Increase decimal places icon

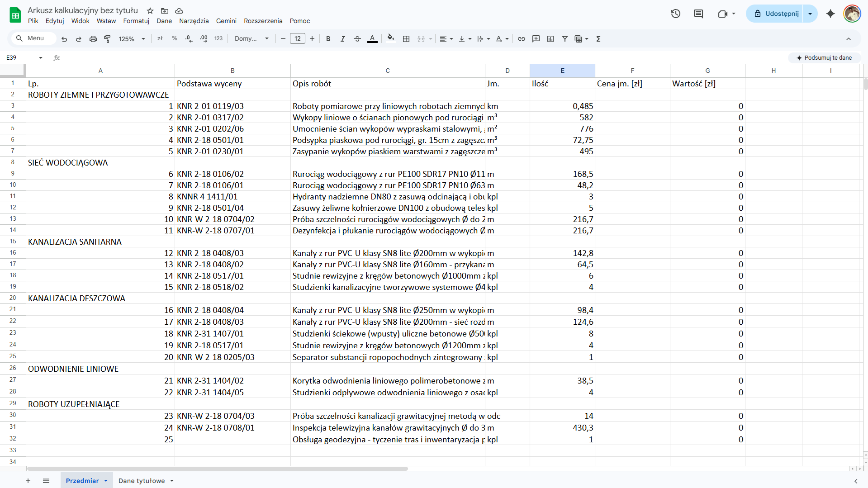pyautogui.click(x=204, y=39)
